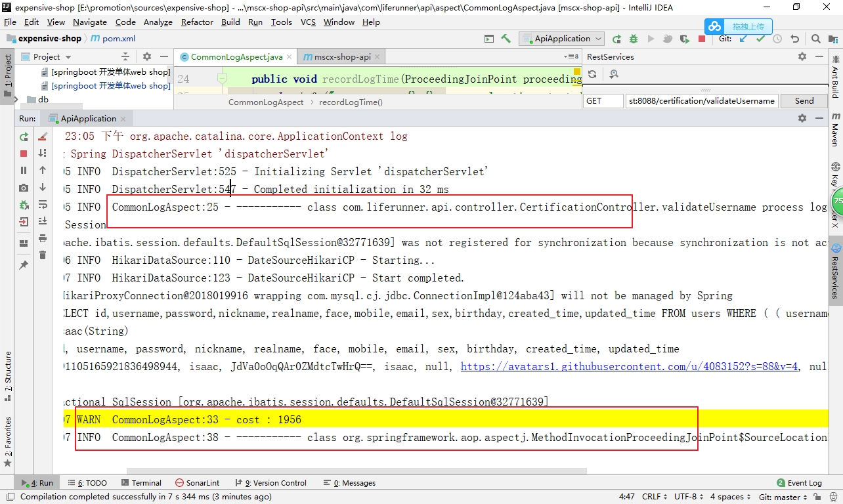Viewport: 843px width, 504px height.
Task: Open the TODO tool window
Action: point(87,483)
